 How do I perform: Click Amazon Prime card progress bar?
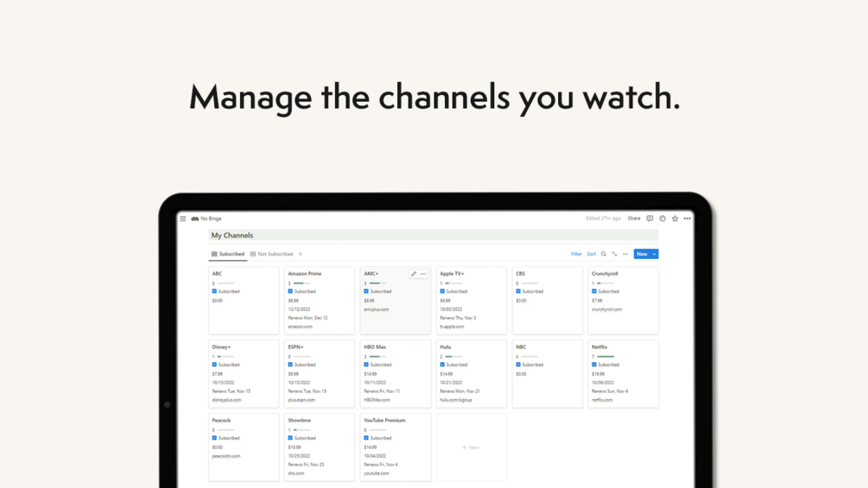pyautogui.click(x=301, y=283)
